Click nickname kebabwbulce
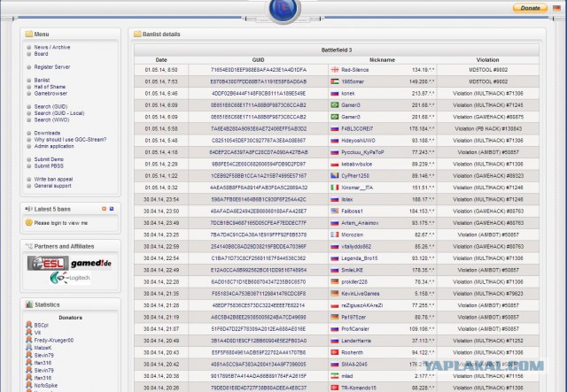 (x=356, y=164)
